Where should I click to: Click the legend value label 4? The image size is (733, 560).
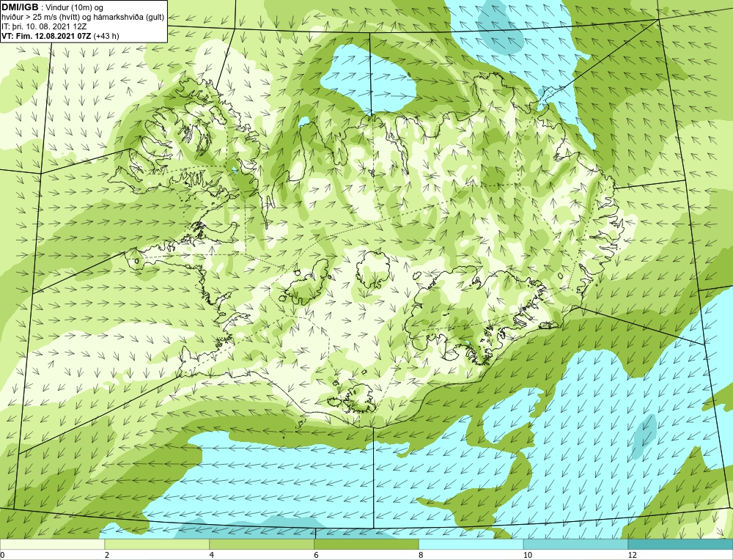point(212,555)
